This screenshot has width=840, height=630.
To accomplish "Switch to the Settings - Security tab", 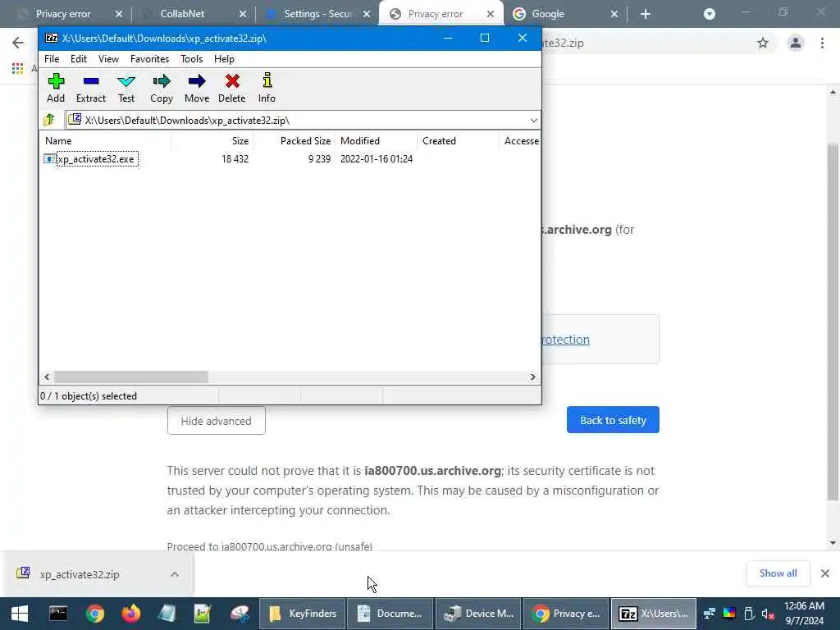I will click(x=317, y=14).
